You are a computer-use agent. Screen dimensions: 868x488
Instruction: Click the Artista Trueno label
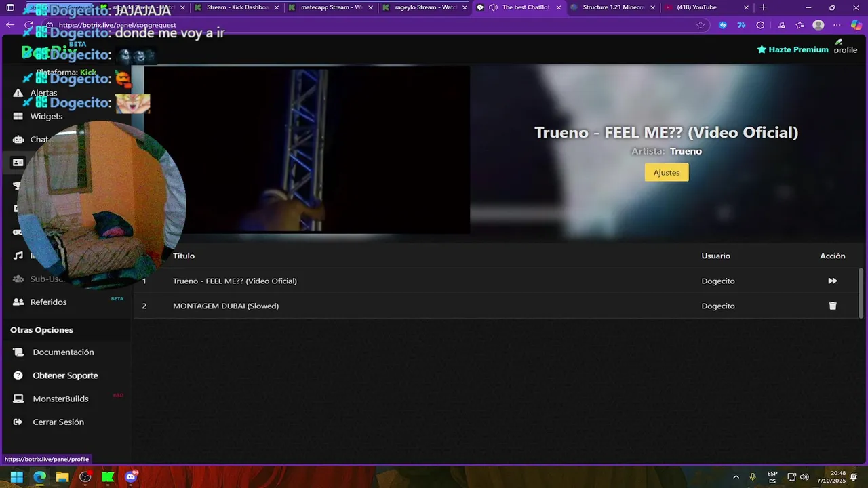point(667,151)
